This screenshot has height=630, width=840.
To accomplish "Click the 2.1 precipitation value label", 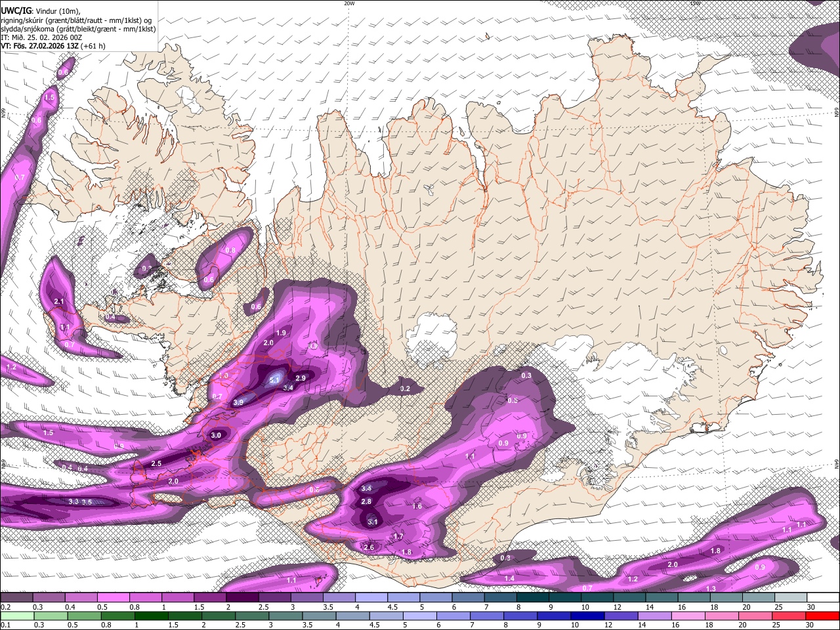I will tap(59, 301).
